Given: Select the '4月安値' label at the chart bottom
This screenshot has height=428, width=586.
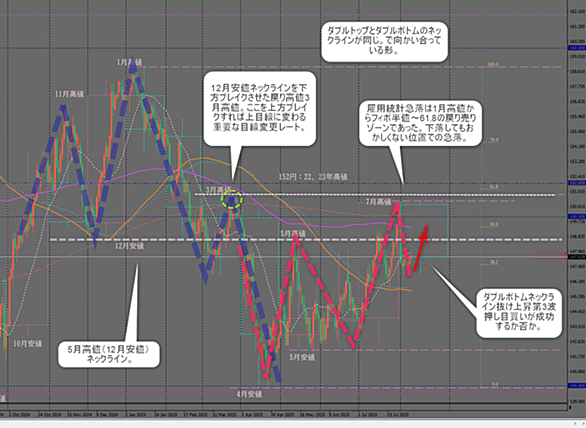Looking at the screenshot, I should click(249, 394).
